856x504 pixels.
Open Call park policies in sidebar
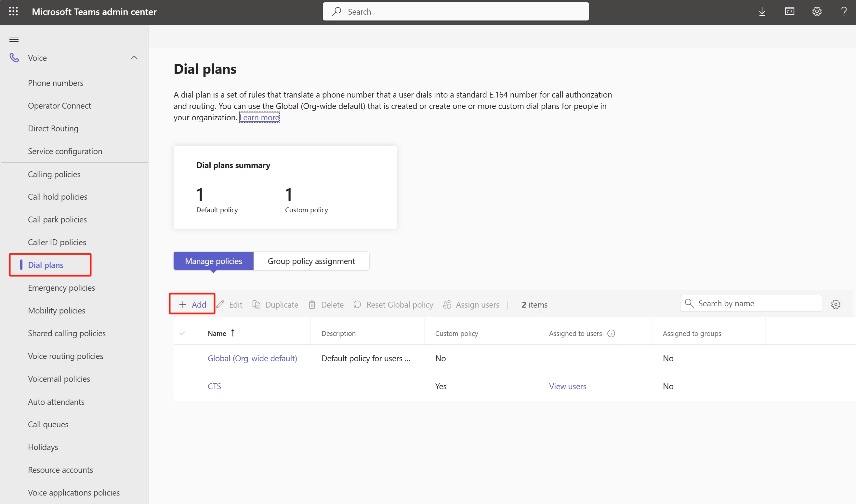click(x=57, y=219)
